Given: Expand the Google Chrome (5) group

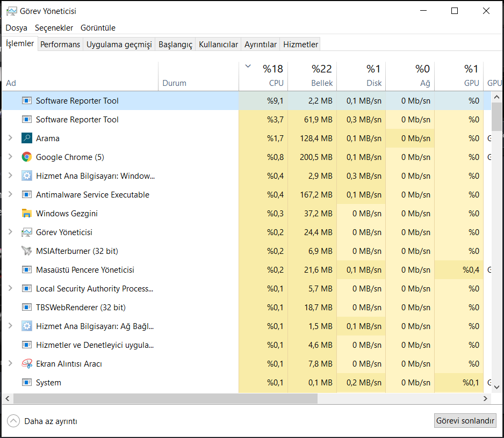Looking at the screenshot, I should [x=10, y=157].
